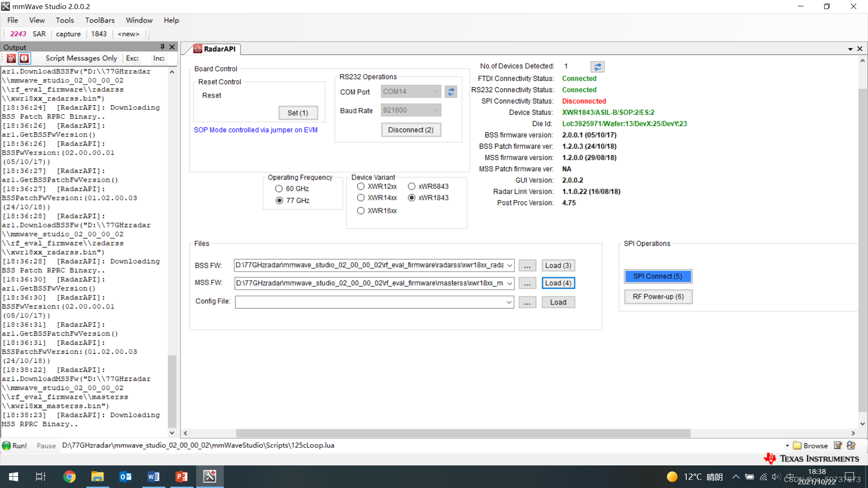Pin the Output panel
868x488 pixels.
point(162,47)
